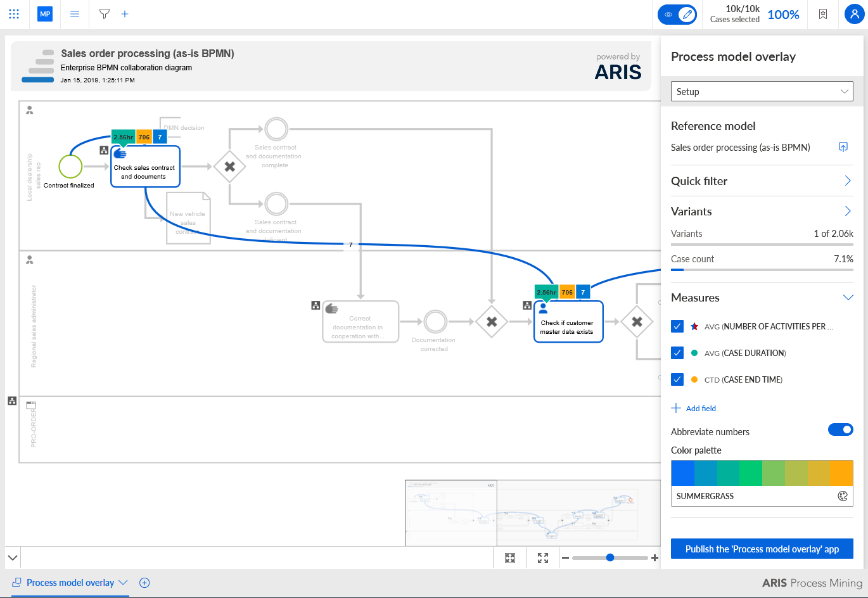868x598 pixels.
Task: Expand the Quick filter section
Action: pyautogui.click(x=762, y=181)
